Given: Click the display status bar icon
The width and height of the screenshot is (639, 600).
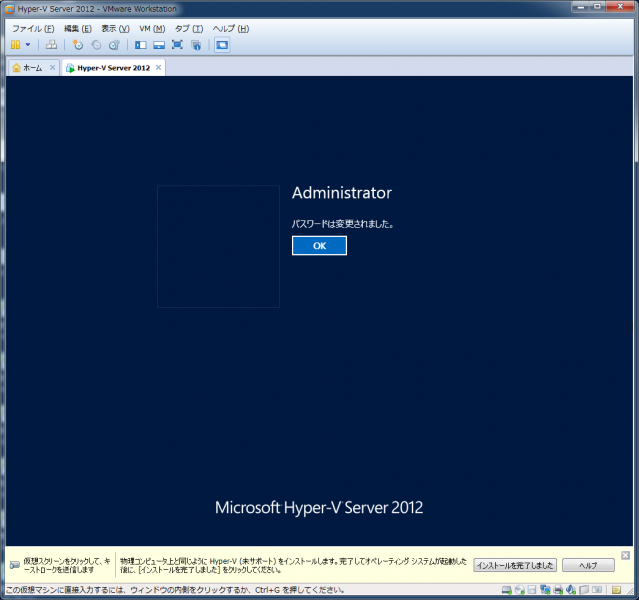Looking at the screenshot, I should pos(597,590).
